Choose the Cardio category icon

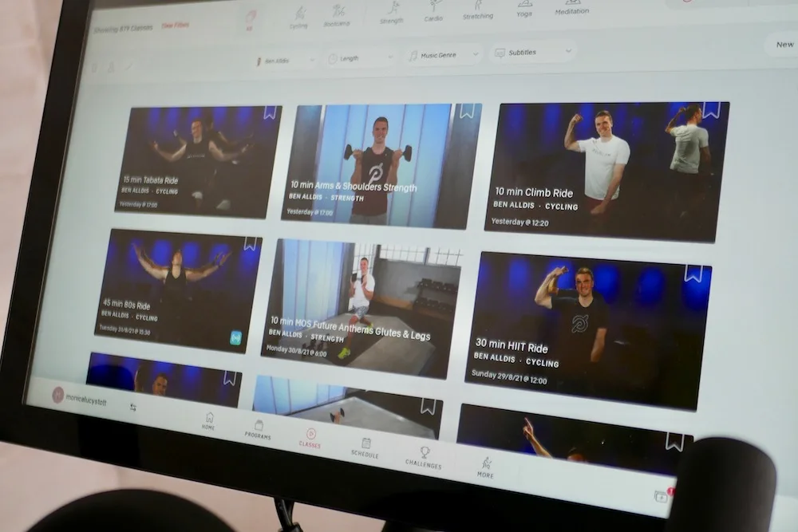coord(433,10)
